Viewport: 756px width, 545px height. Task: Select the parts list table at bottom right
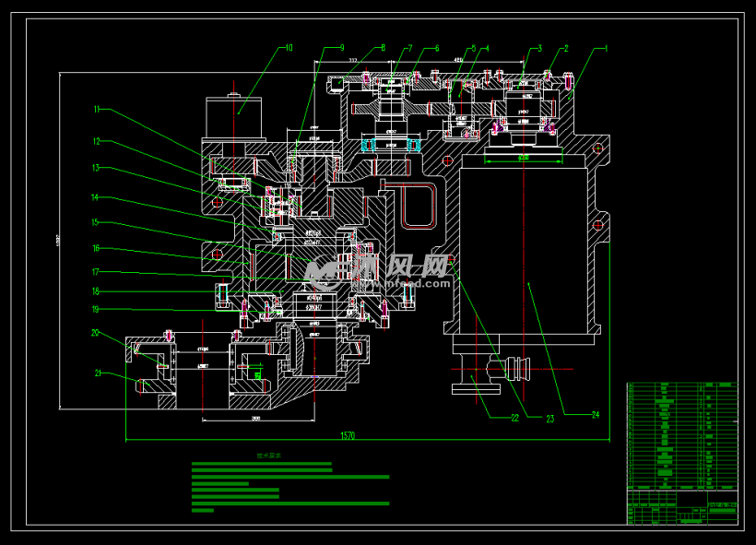pyautogui.click(x=682, y=436)
